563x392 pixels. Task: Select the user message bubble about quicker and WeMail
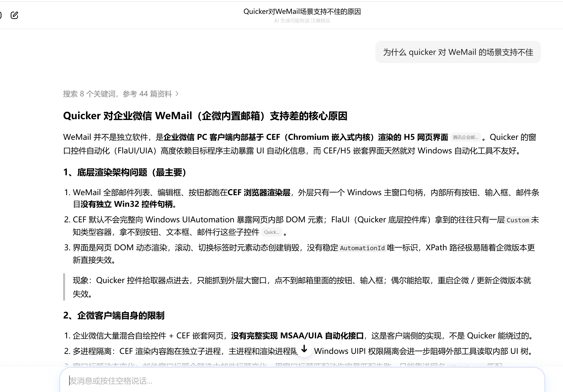point(458,52)
